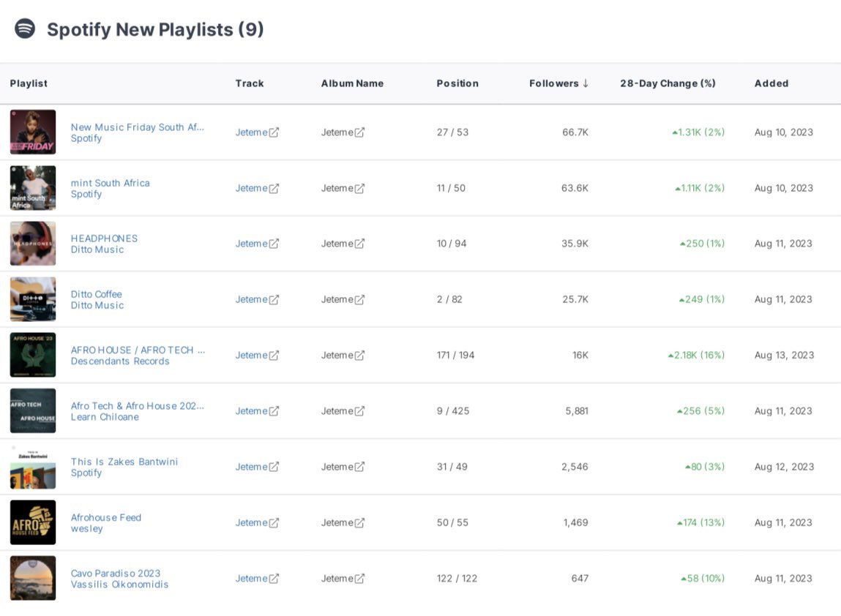Screen dimensions: 841x616
Task: Click the 66.7K followers value
Action: pyautogui.click(x=575, y=132)
